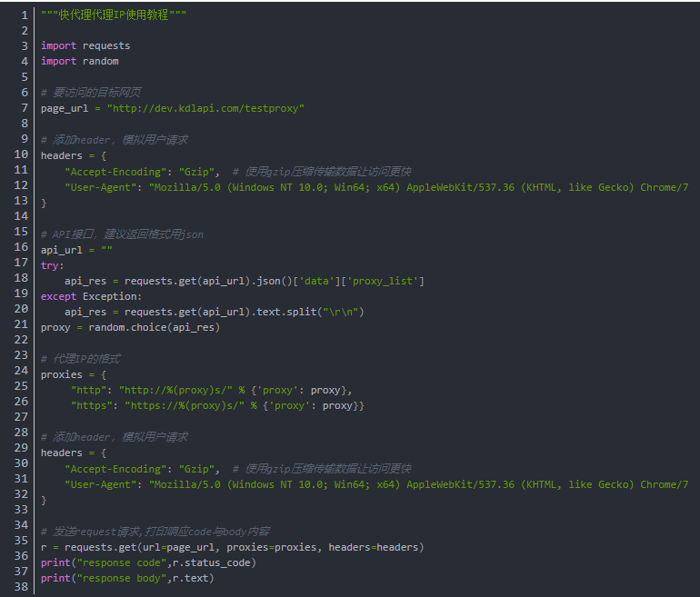Viewport: 700px width, 597px height.
Task: Click line number 17 in gutter
Action: 21,263
